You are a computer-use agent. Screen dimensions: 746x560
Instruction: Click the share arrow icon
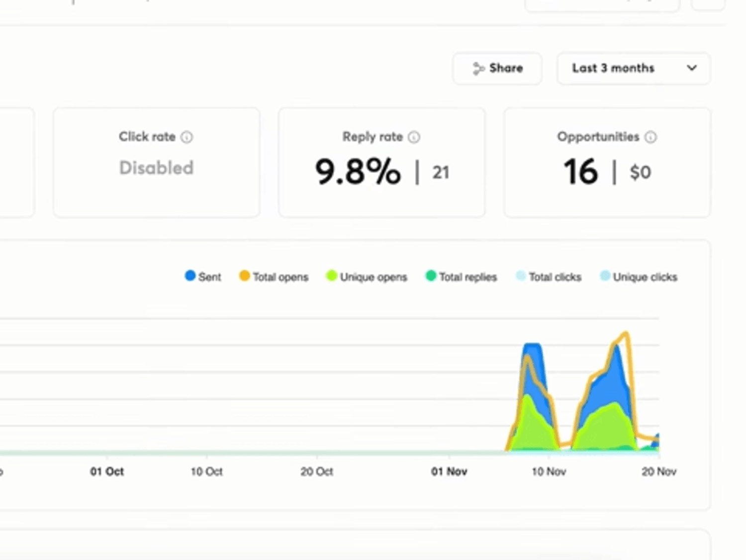[478, 69]
